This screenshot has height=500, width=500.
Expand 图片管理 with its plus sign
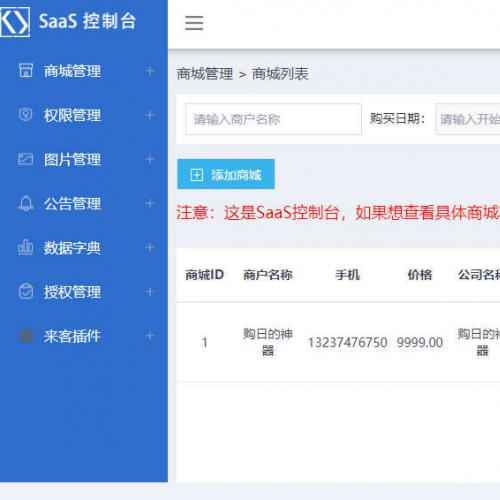click(150, 159)
